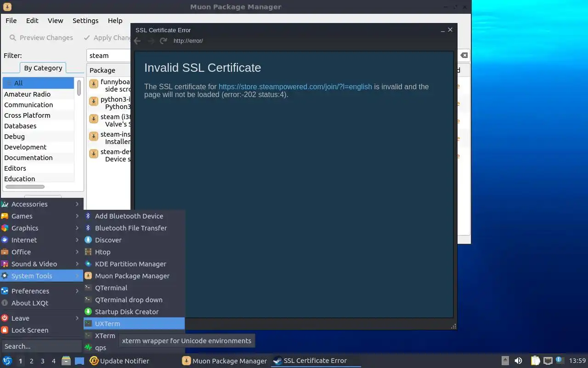Expand the Internet submenu
The height and width of the screenshot is (368, 588).
pos(41,240)
